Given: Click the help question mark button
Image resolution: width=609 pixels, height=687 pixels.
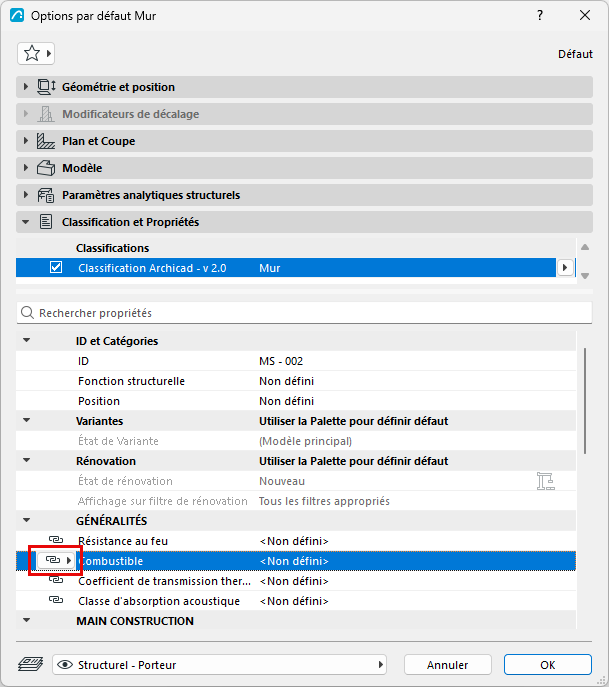Looking at the screenshot, I should 540,15.
